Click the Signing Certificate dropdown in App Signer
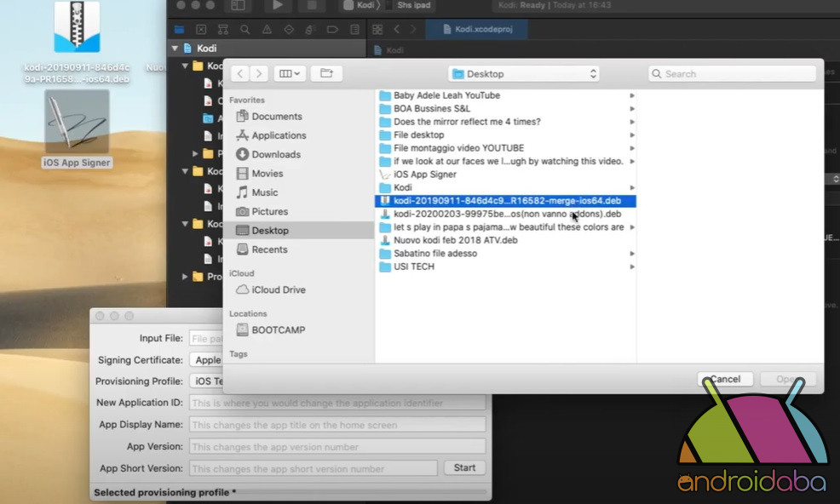840x504 pixels. (x=206, y=360)
